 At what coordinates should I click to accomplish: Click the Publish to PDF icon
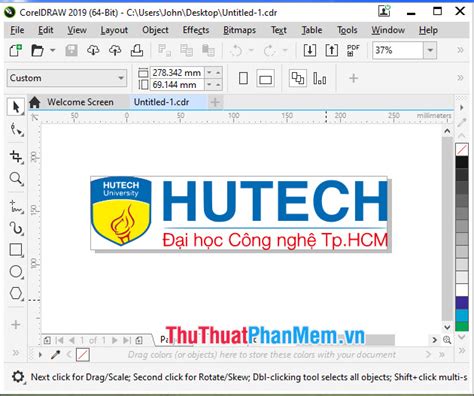pos(353,50)
